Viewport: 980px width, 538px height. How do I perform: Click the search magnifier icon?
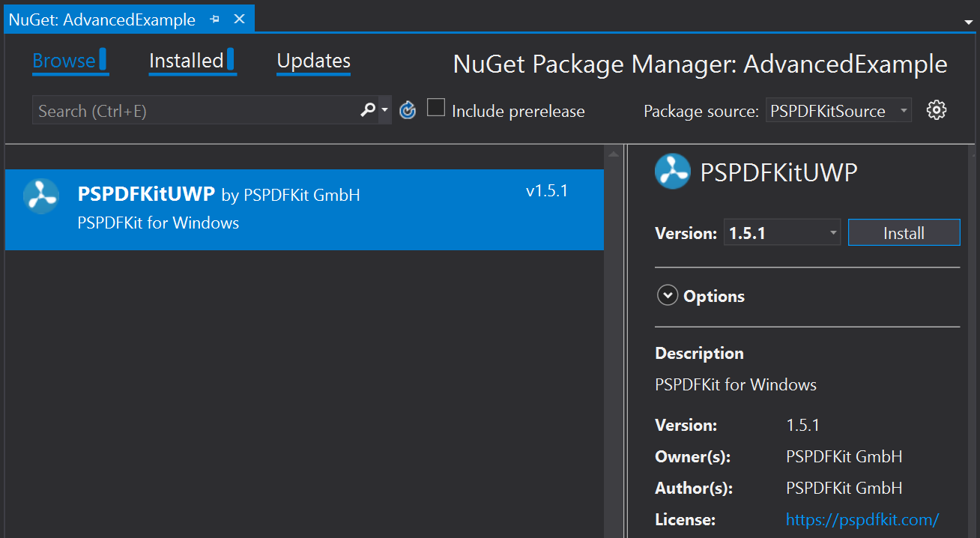tap(367, 110)
